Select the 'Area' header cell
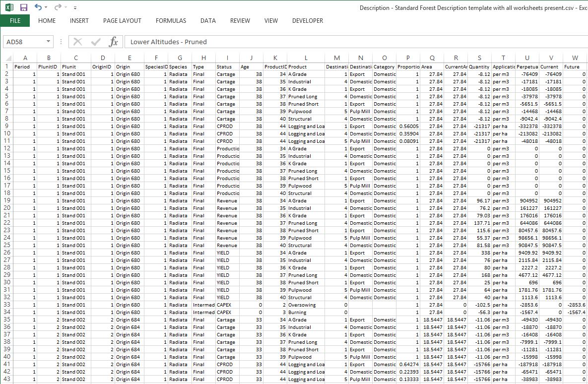Screen dimensions: 588x384 [432, 67]
